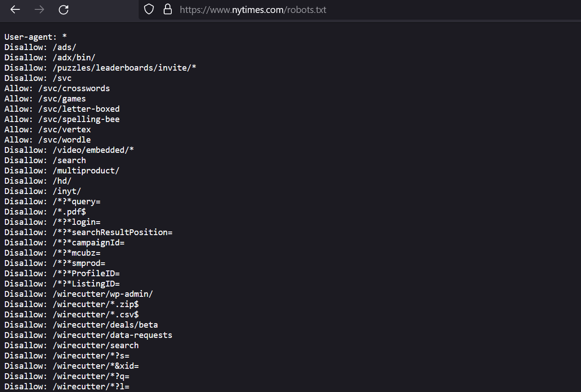Image resolution: width=581 pixels, height=392 pixels.
Task: Select 'Disallow: /*?*login=' line
Action: pos(52,222)
